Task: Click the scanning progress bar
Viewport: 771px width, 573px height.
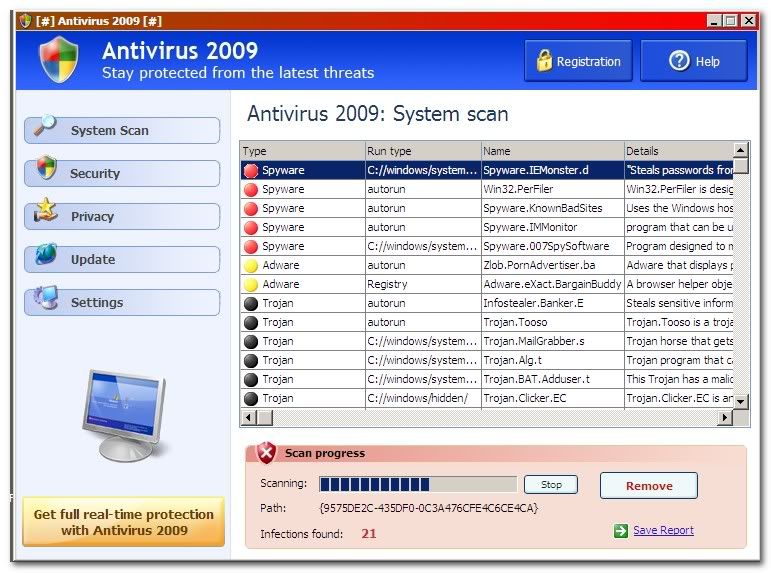Action: (418, 485)
